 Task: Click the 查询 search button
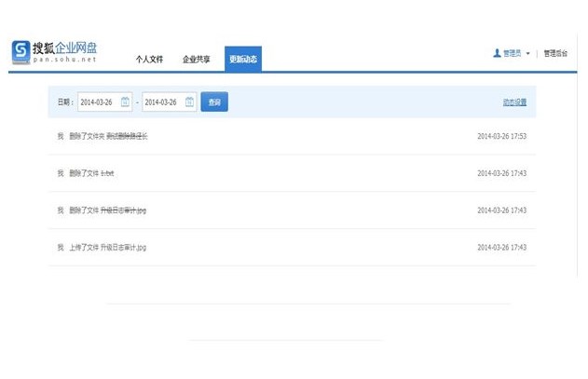[214, 102]
